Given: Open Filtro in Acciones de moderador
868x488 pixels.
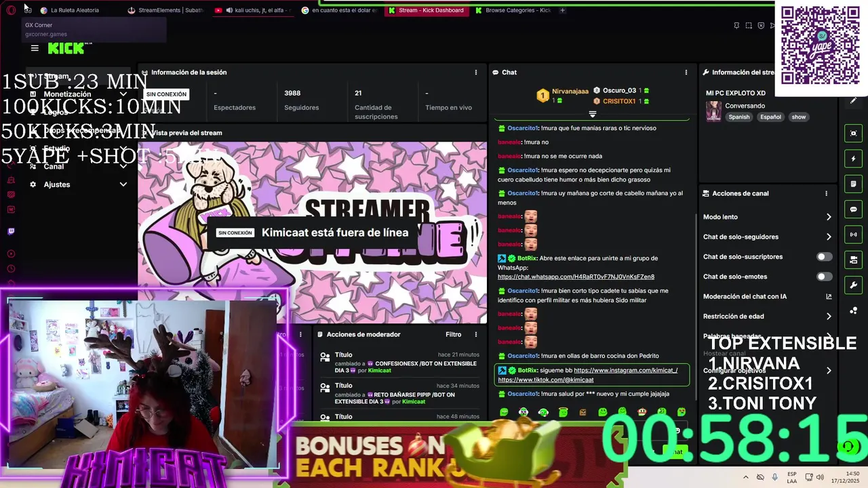Looking at the screenshot, I should [x=453, y=334].
